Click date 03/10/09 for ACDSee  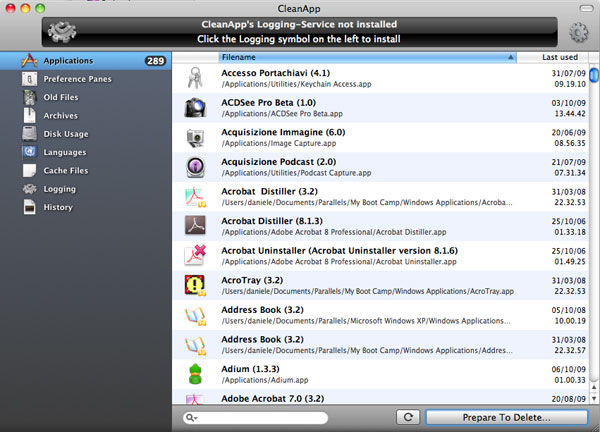pyautogui.click(x=568, y=103)
